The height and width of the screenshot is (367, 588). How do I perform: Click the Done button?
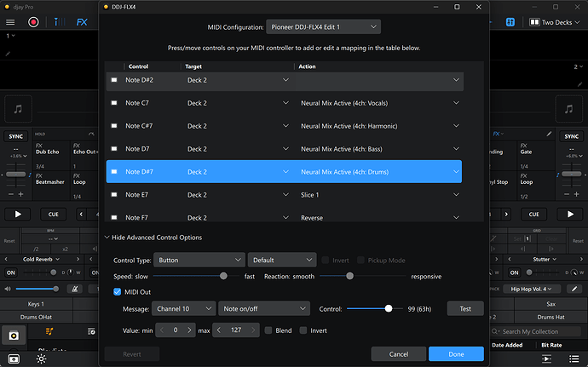456,353
